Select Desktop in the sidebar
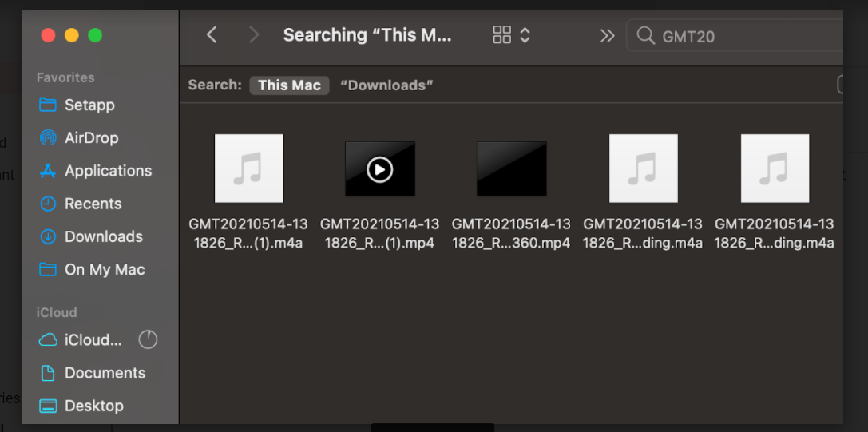Screen dimensions: 868x432 pos(93,406)
